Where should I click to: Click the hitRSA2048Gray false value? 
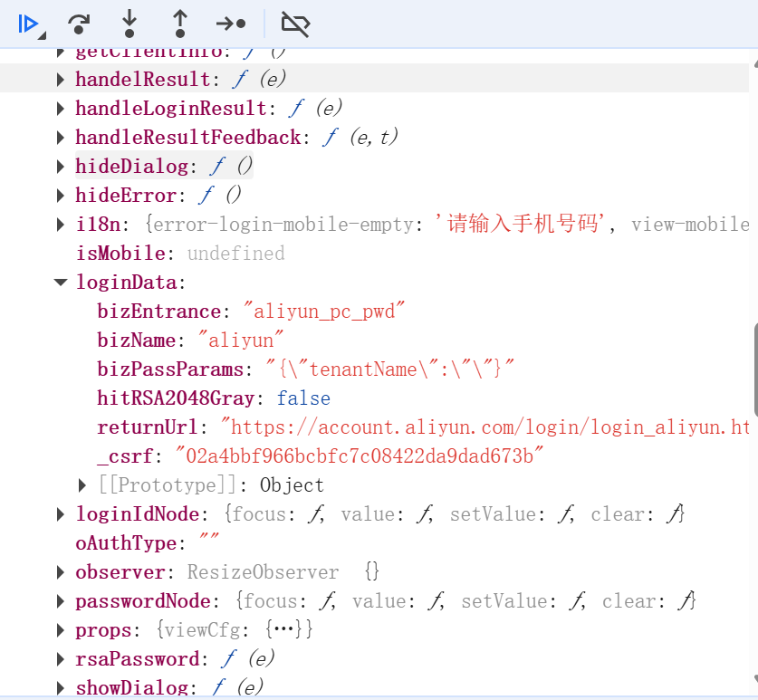(x=303, y=398)
